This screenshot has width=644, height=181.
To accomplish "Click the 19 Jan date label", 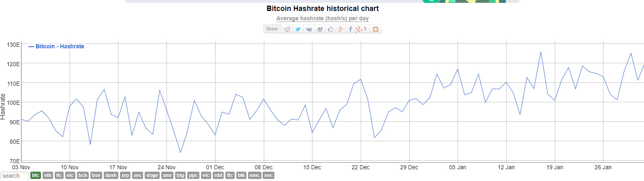I will (554, 167).
